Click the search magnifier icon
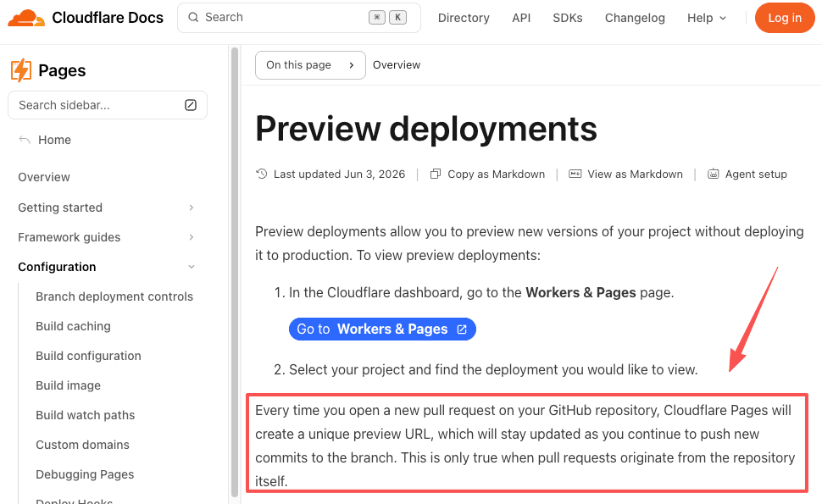 click(x=193, y=17)
